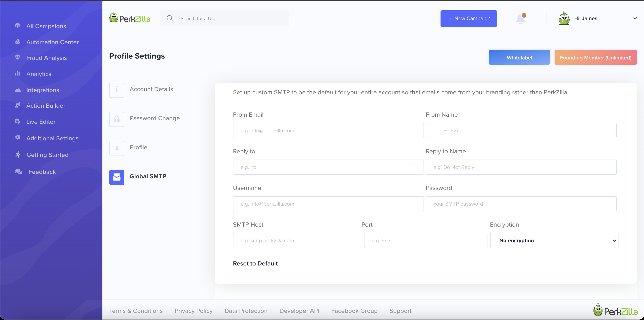
Task: Focus the Search for a User field
Action: point(224,19)
